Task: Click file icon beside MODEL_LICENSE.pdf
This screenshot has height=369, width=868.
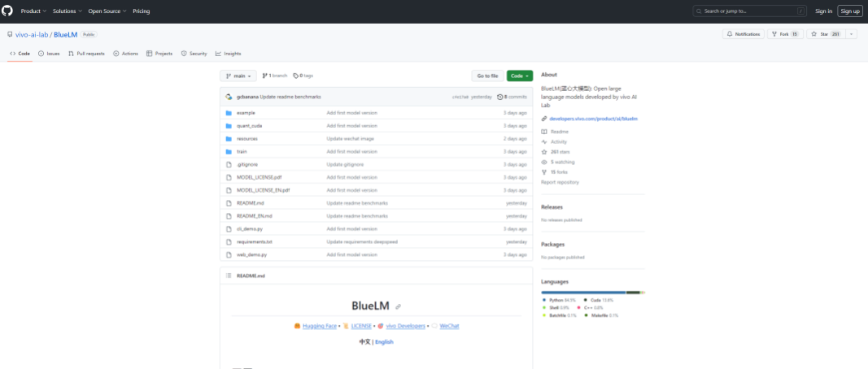Action: pos(229,177)
